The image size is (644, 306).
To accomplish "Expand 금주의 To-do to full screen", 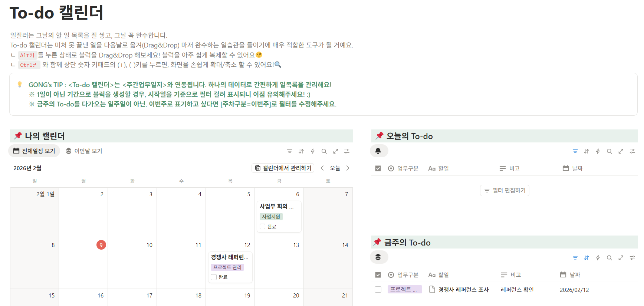I will pyautogui.click(x=621, y=257).
